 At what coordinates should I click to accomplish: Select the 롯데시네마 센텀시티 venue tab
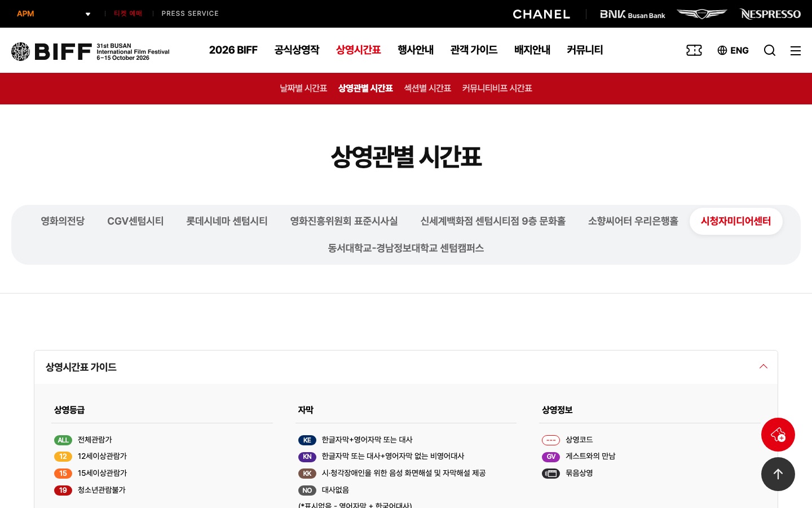coord(227,221)
